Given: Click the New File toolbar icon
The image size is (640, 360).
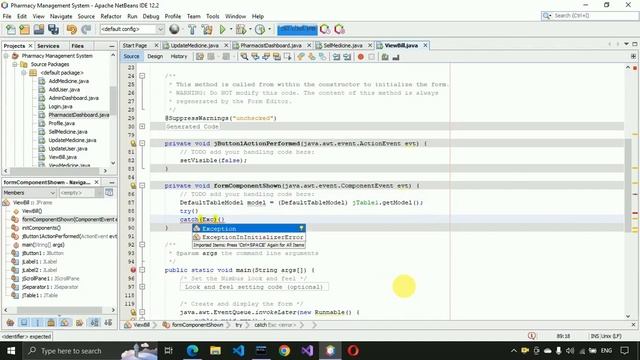Looking at the screenshot, I should (11, 29).
